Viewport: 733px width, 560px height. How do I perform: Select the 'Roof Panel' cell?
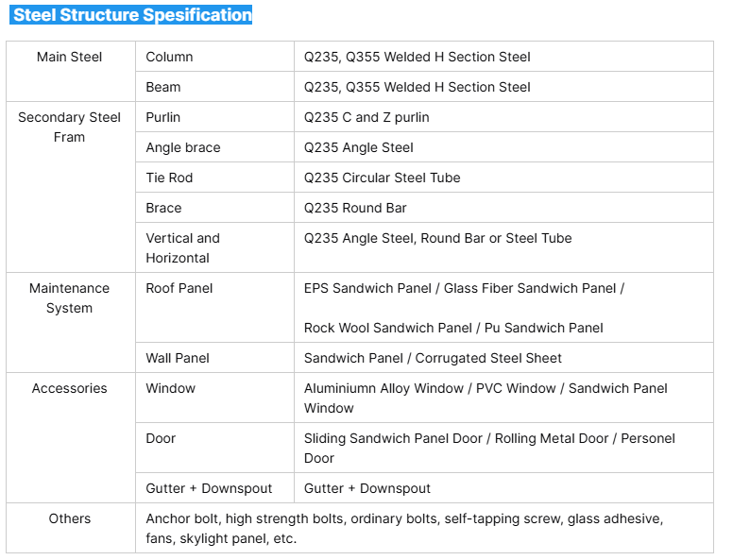click(x=179, y=288)
